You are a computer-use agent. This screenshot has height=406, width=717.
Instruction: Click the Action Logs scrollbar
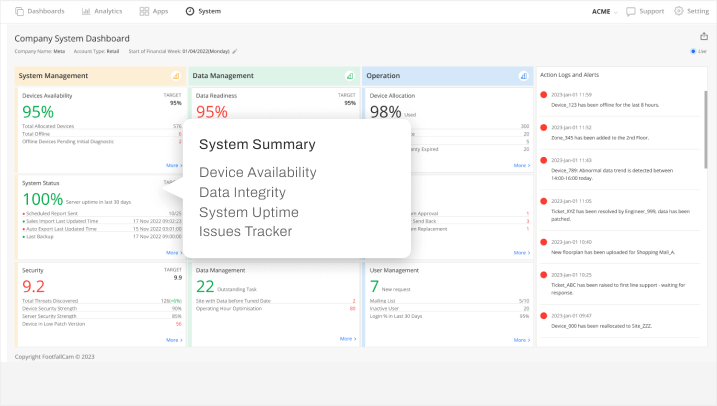(706, 130)
